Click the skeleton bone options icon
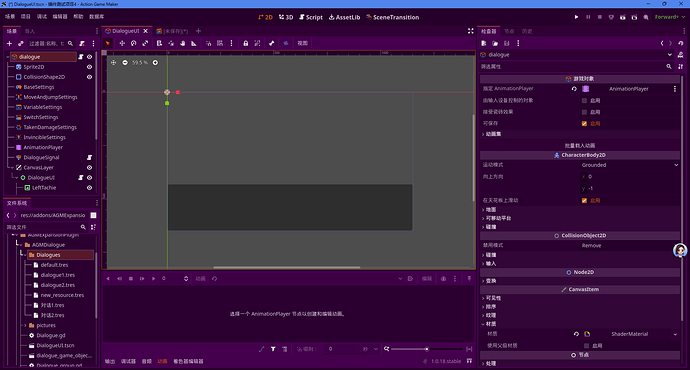Image resolution: width=690 pixels, height=370 pixels. pos(272,43)
